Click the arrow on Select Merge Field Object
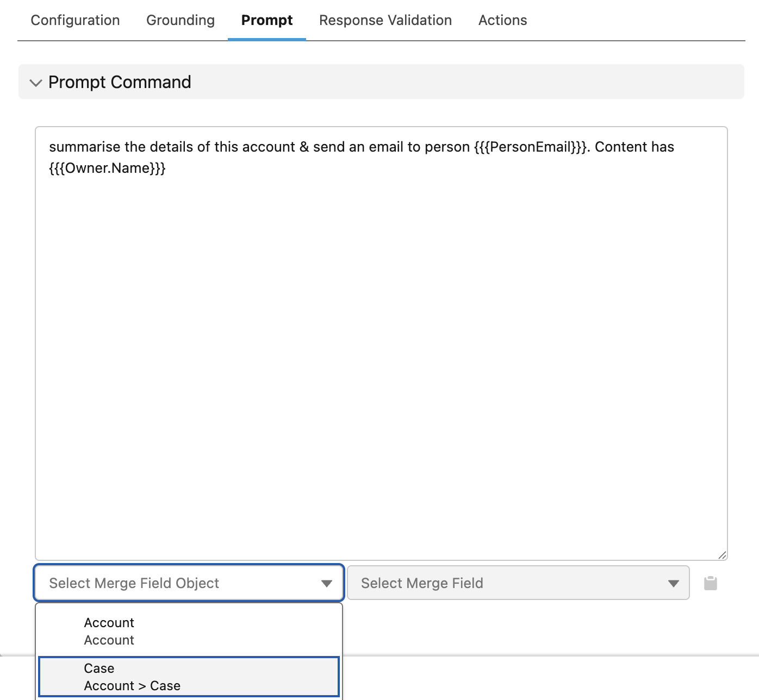 (x=326, y=584)
